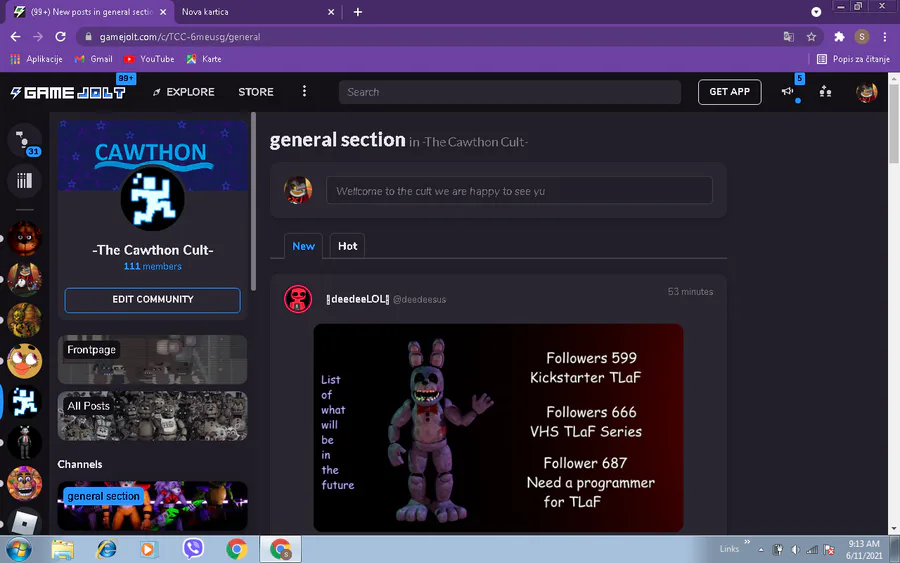Click the EDIT COMMUNITY button
The image size is (900, 563).
[x=153, y=300]
